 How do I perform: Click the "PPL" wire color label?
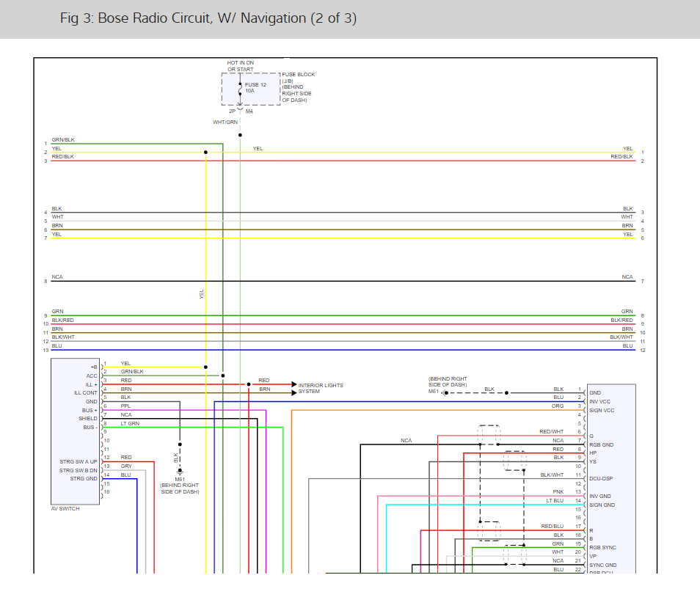point(125,406)
